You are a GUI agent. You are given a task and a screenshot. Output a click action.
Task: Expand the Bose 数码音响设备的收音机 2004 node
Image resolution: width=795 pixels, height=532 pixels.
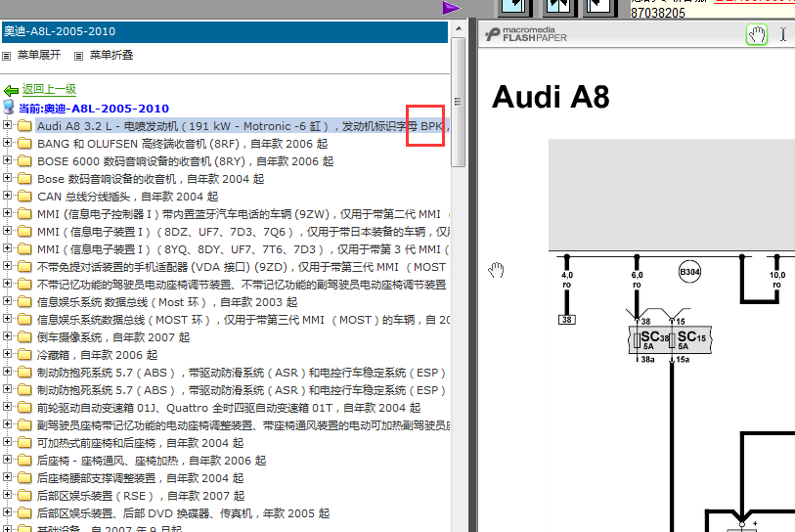pyautogui.click(x=7, y=178)
